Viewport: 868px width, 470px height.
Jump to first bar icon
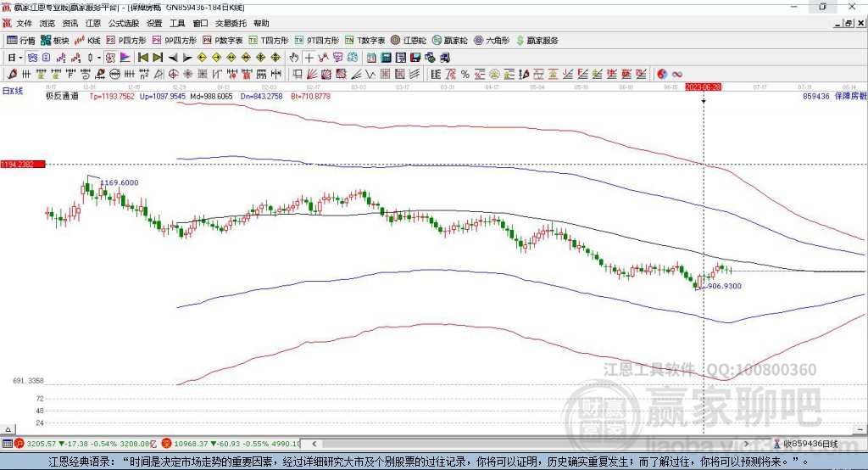(x=142, y=58)
